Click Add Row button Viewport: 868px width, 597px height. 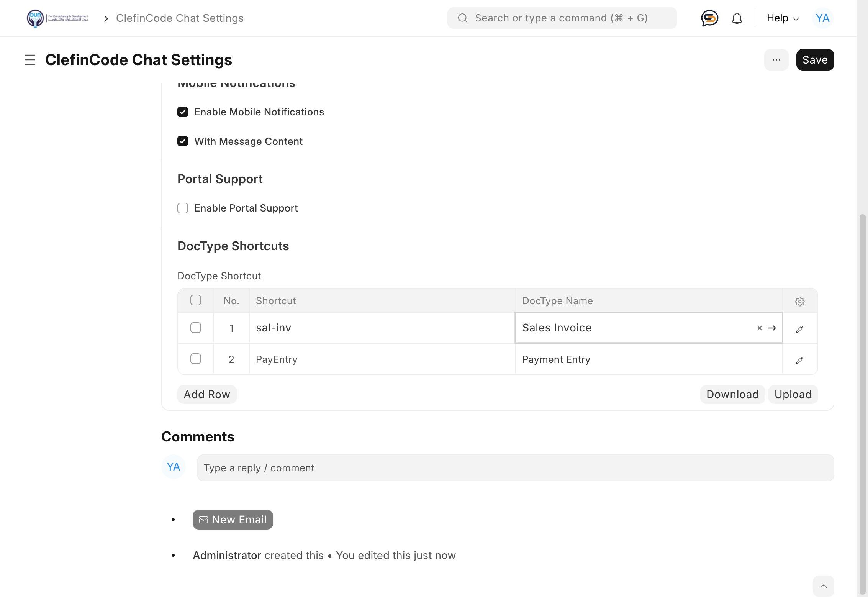coord(207,394)
